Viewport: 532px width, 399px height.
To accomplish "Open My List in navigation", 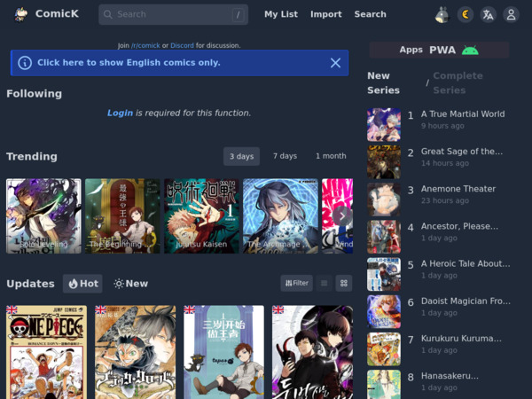I will point(281,14).
